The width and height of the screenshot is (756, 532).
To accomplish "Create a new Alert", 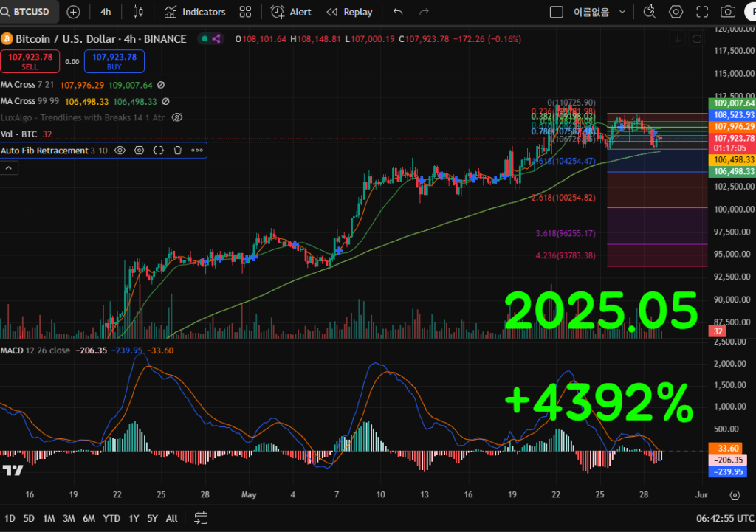I will (x=291, y=12).
